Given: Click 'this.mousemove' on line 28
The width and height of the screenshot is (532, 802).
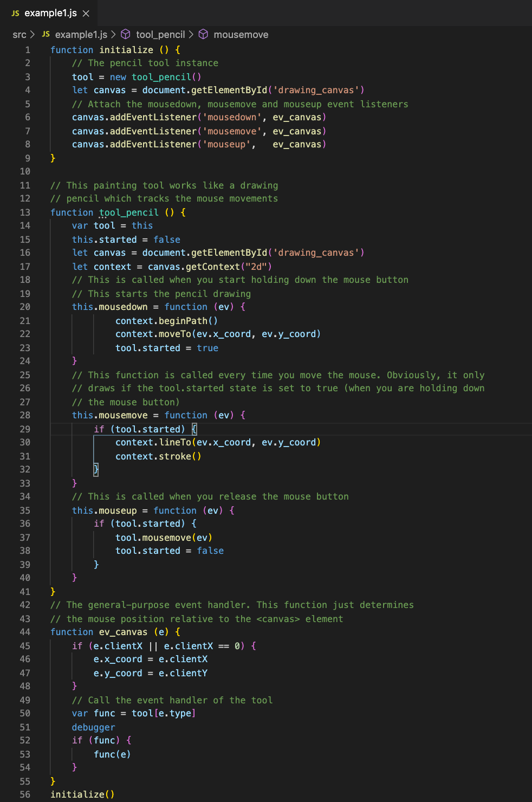Looking at the screenshot, I should 110,415.
